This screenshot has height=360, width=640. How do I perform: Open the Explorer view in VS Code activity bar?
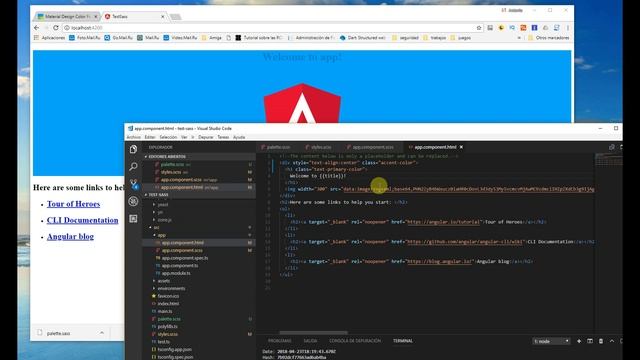pos(133,149)
